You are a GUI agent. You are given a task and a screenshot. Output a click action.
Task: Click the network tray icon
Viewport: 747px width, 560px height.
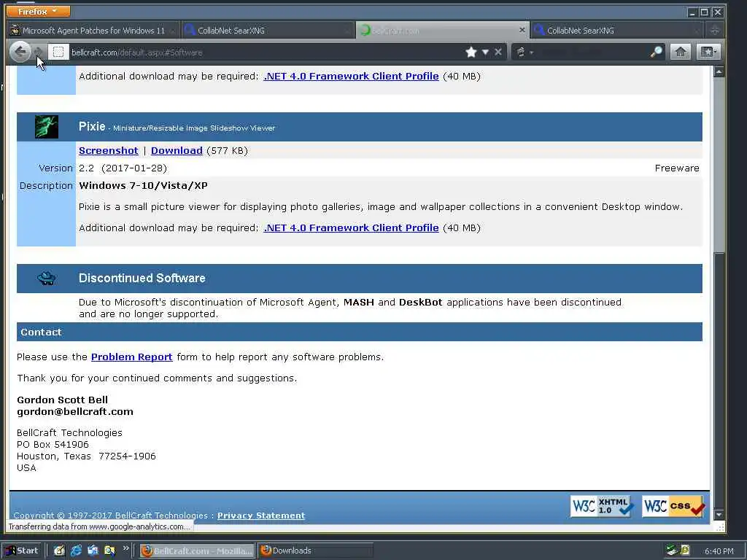[x=672, y=550]
